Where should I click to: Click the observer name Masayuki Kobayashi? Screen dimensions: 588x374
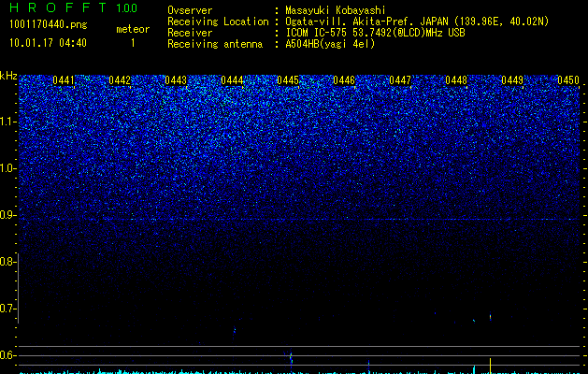[336, 10]
